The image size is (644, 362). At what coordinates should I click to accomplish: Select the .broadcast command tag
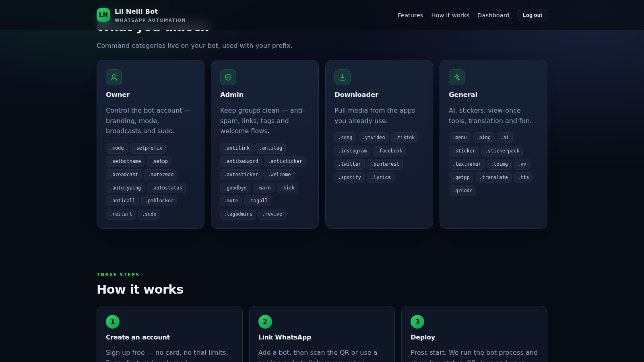click(x=124, y=175)
